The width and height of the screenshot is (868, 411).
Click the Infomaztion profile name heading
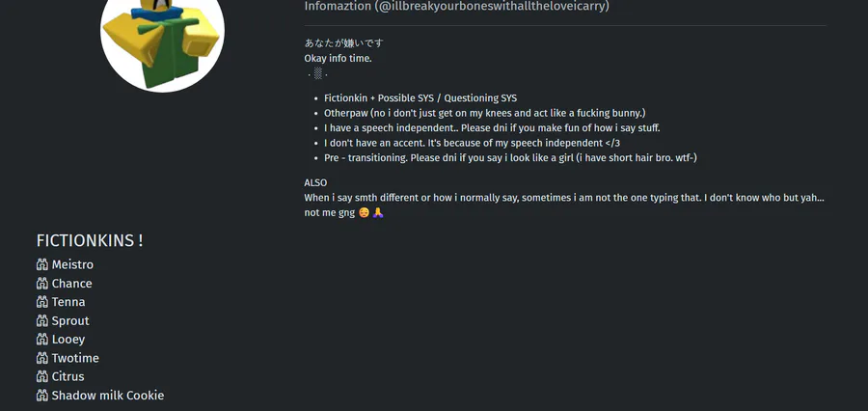pos(456,6)
